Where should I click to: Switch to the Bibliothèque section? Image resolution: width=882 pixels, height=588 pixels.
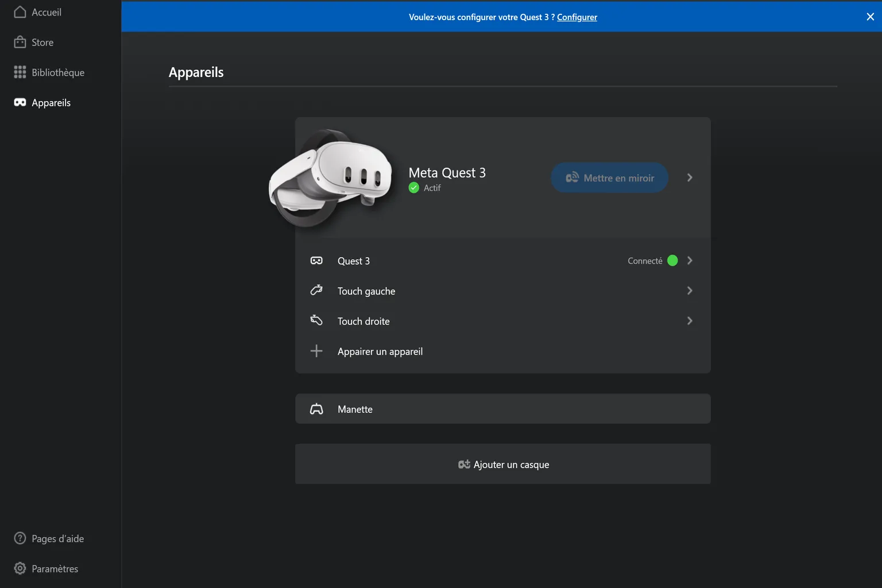(x=58, y=72)
